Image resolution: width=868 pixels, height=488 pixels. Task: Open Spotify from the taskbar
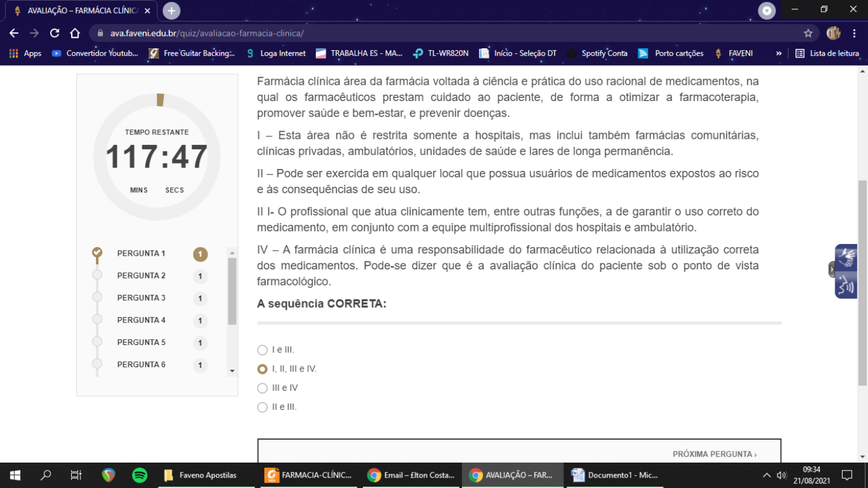[x=139, y=475]
